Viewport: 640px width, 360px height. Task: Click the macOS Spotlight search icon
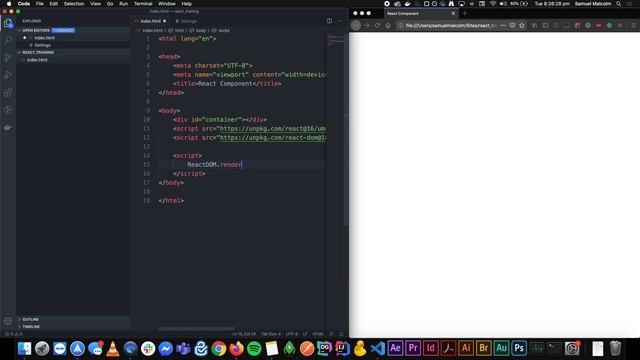[619, 4]
